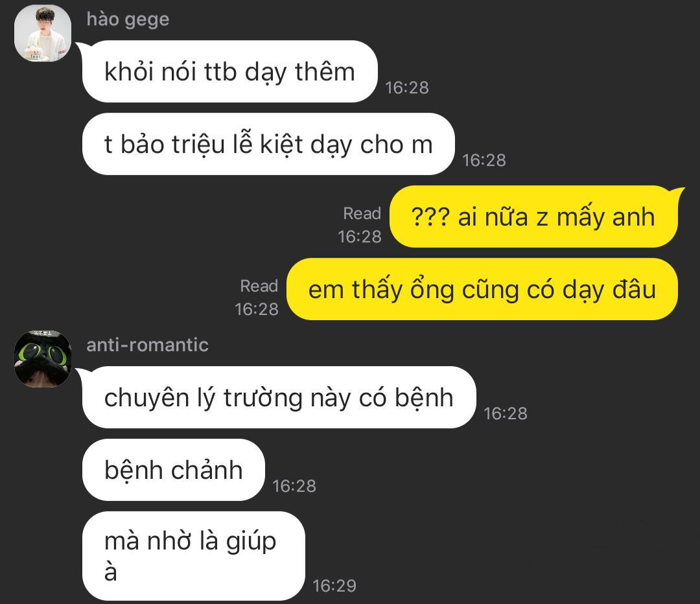The width and height of the screenshot is (700, 604).
Task: Select the 'mà nhờ là giúp à' bubble
Action: tap(194, 556)
